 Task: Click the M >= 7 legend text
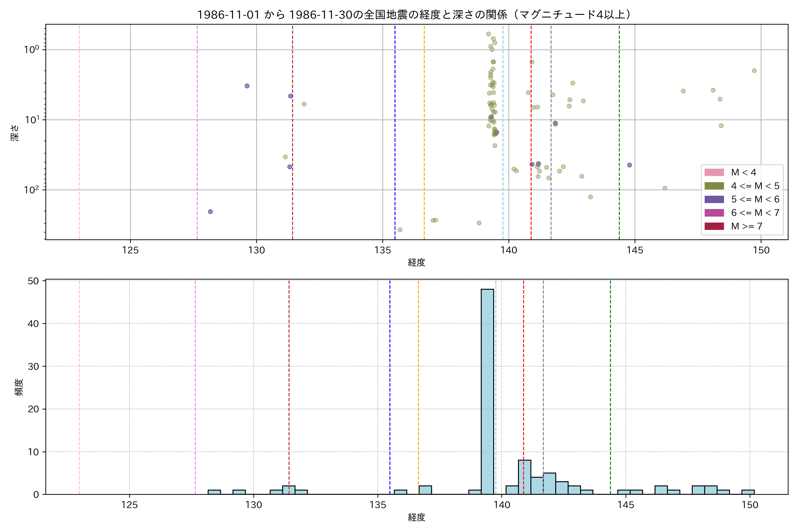coord(746,226)
